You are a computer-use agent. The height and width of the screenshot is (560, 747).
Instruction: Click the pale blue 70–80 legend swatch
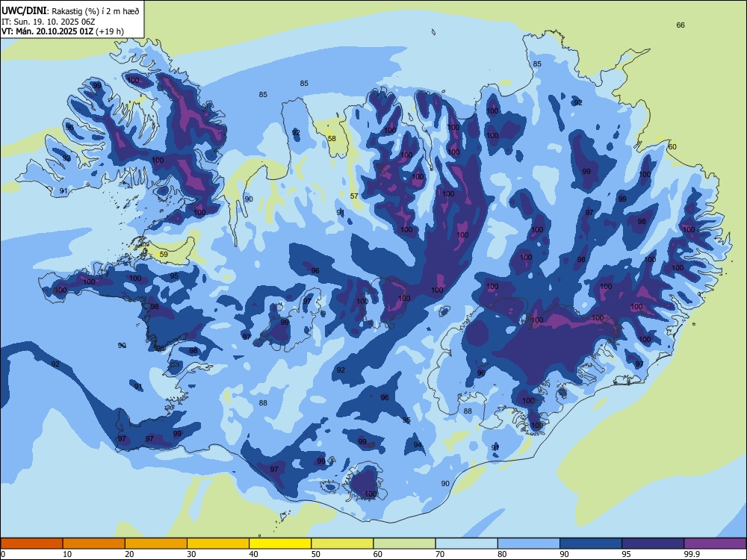pos(467,544)
